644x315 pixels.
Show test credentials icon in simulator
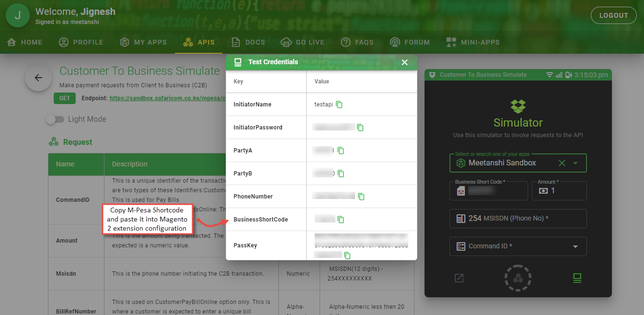click(x=577, y=278)
